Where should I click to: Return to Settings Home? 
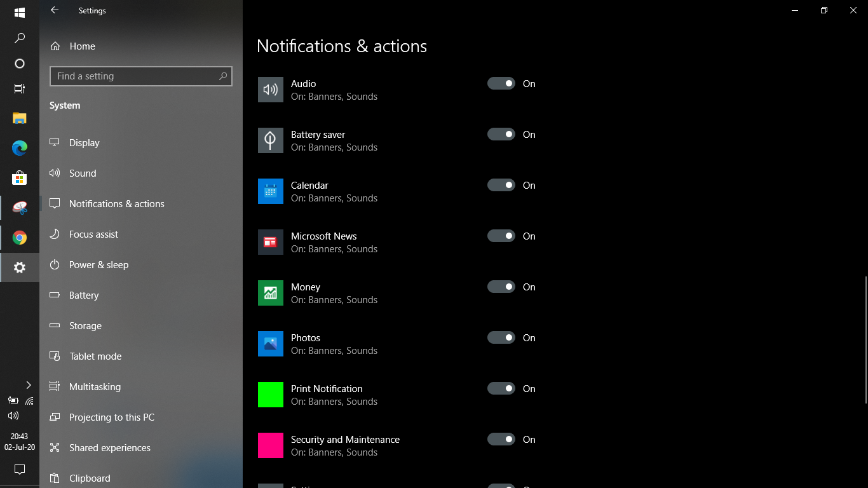[x=141, y=46]
